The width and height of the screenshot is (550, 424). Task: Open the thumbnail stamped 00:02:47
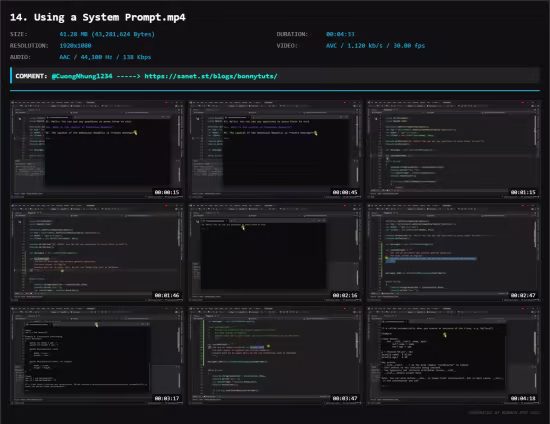click(454, 253)
